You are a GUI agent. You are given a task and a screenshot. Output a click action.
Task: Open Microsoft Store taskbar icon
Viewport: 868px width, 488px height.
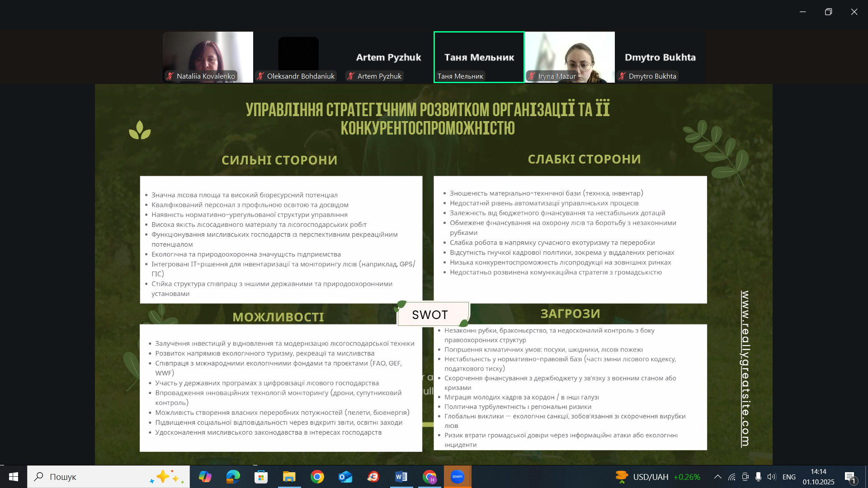click(261, 477)
